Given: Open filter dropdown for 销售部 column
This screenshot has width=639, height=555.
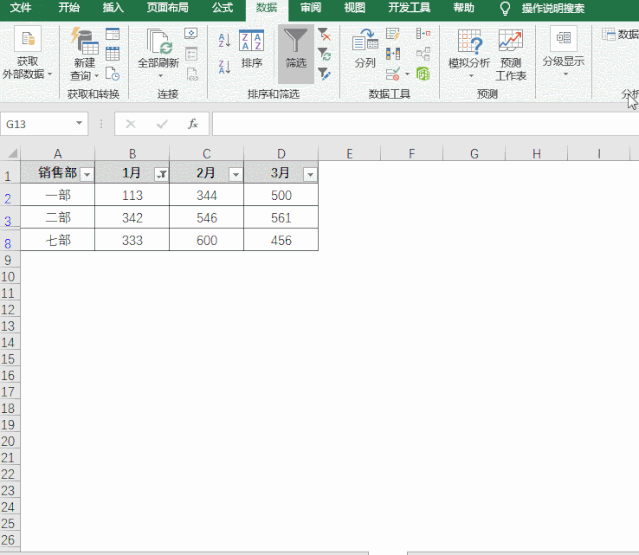Looking at the screenshot, I should point(87,175).
